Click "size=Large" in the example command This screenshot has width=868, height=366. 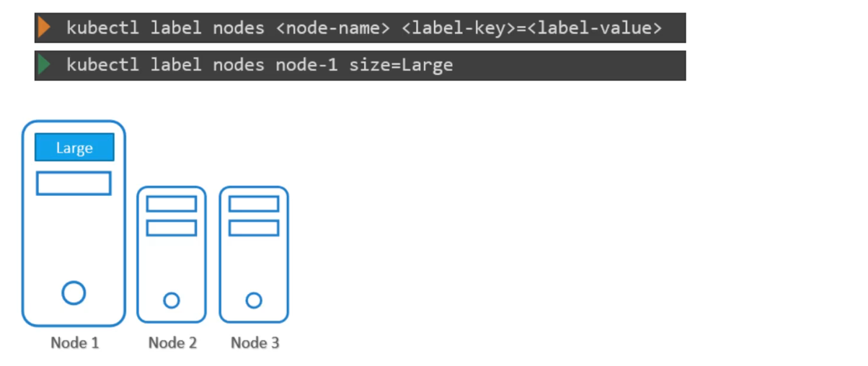(x=401, y=66)
